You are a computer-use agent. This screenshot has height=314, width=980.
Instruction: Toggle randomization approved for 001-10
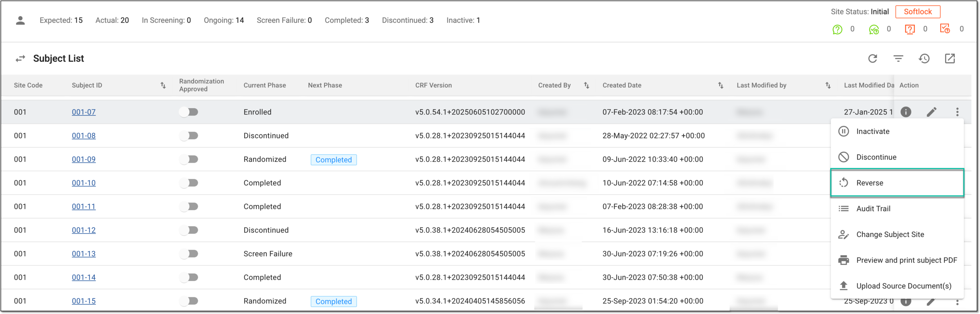[x=189, y=183]
